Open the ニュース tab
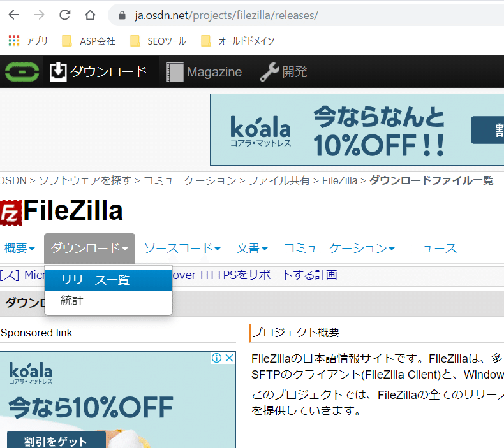The height and width of the screenshot is (448, 504). (x=434, y=249)
